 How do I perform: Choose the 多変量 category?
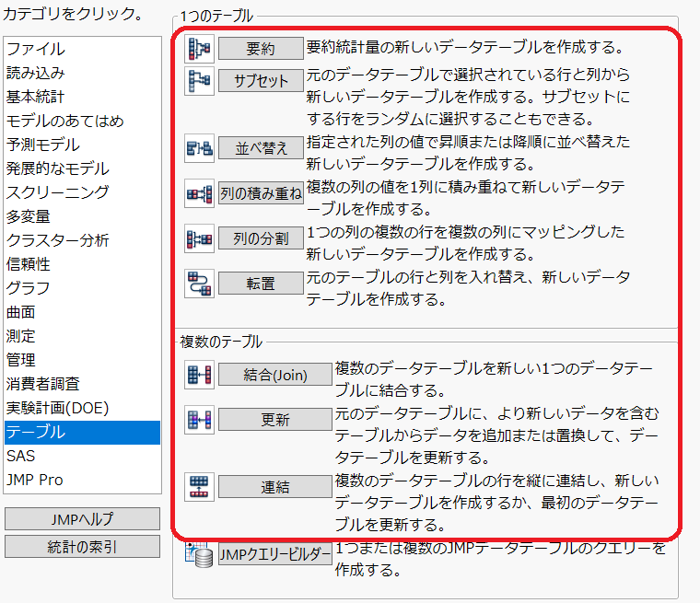pos(82,216)
